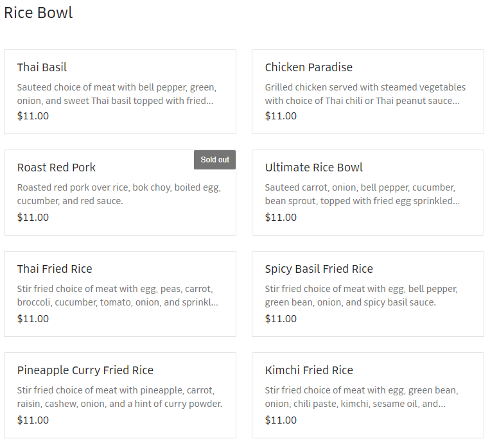The height and width of the screenshot is (448, 490).
Task: Click the Roast Red Pork description
Action: tap(119, 194)
